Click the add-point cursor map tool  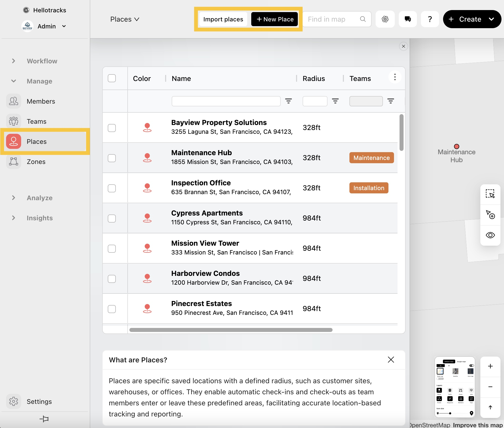click(490, 215)
